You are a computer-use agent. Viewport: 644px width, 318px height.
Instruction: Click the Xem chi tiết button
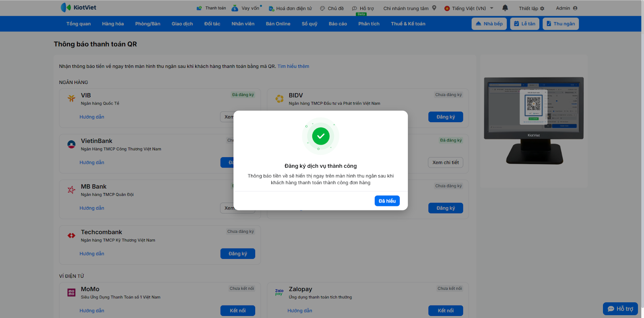[x=446, y=162]
